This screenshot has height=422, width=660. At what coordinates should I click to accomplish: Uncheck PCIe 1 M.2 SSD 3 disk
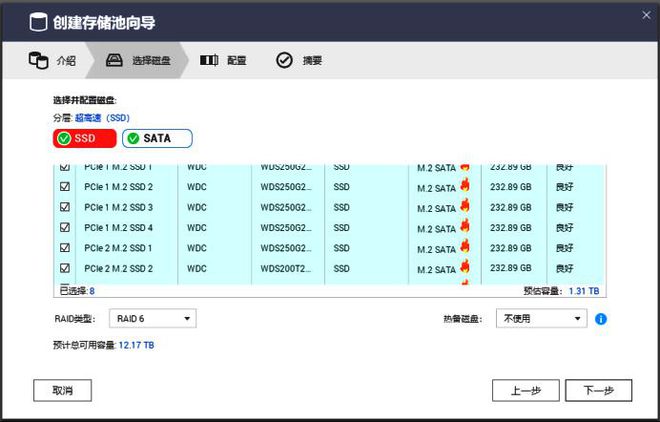[x=65, y=207]
